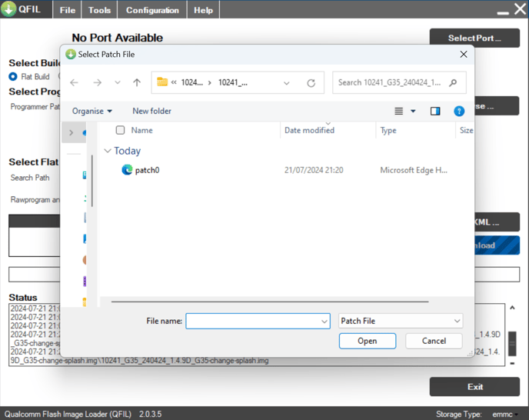The height and width of the screenshot is (420, 529).
Task: Go back in the file dialog
Action: (75, 82)
